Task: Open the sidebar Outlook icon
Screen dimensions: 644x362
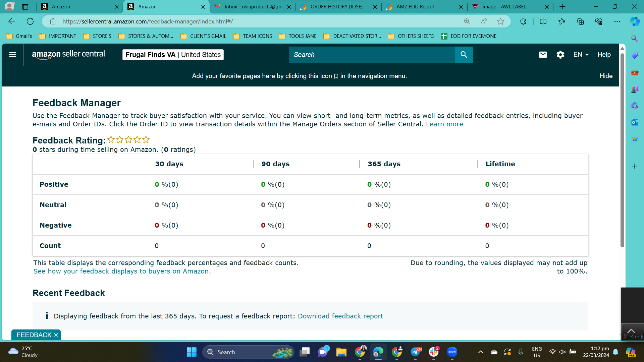Action: tap(634, 122)
